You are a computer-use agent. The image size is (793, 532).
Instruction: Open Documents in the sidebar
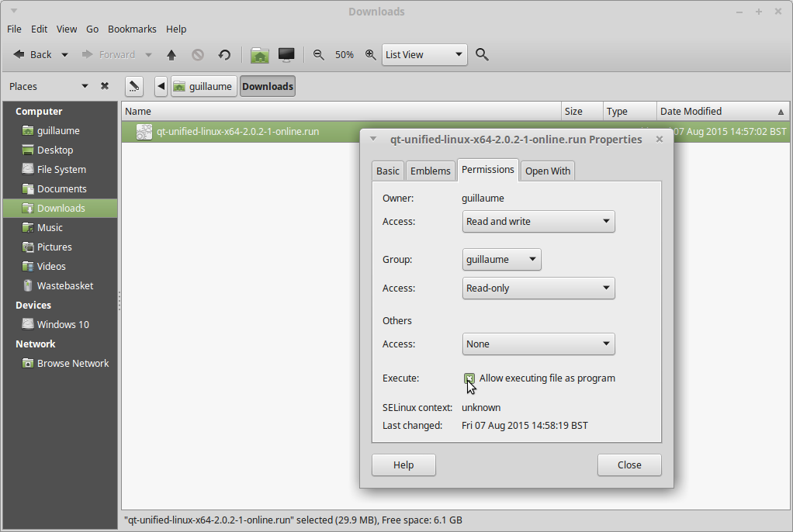[x=61, y=188]
